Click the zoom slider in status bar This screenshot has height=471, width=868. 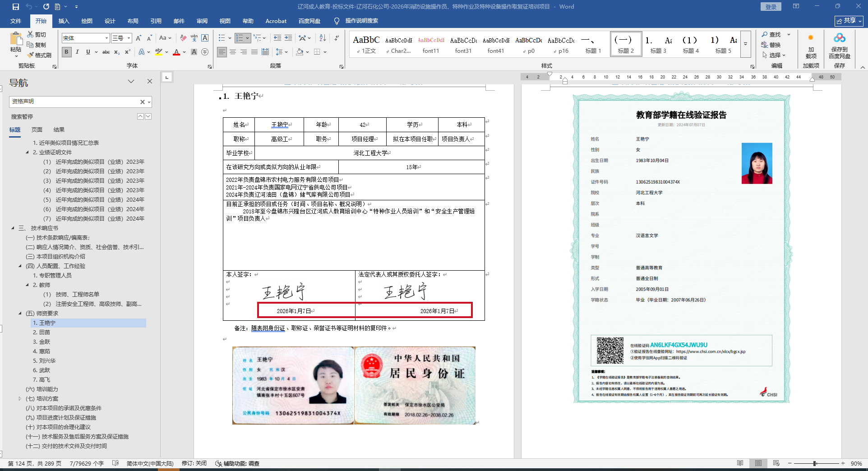click(815, 464)
